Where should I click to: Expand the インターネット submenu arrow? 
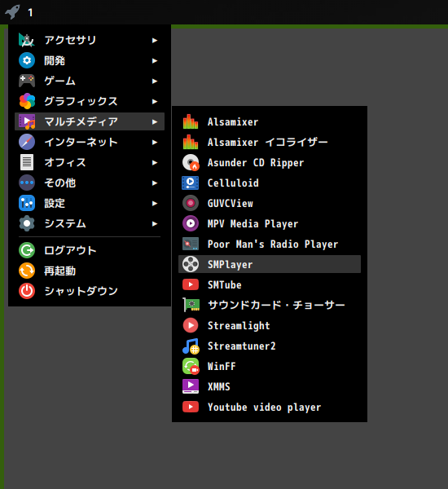click(x=155, y=142)
